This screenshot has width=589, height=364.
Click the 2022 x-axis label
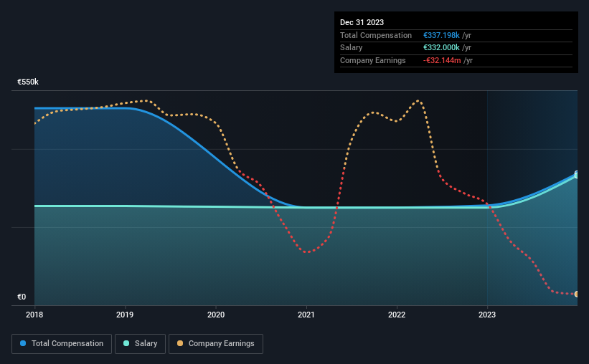click(397, 315)
